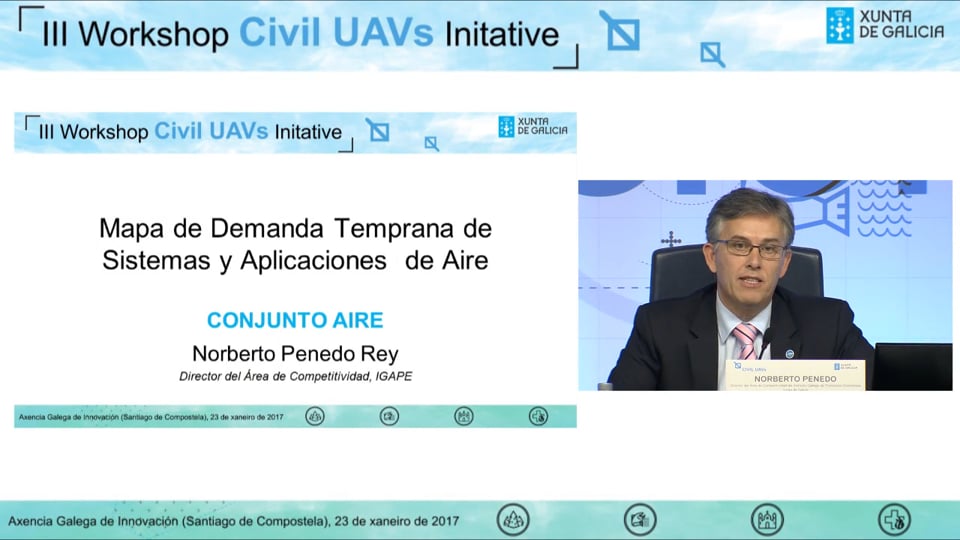The height and width of the screenshot is (540, 960).
Task: Click the medical cross icon in slide footer
Action: tap(538, 416)
